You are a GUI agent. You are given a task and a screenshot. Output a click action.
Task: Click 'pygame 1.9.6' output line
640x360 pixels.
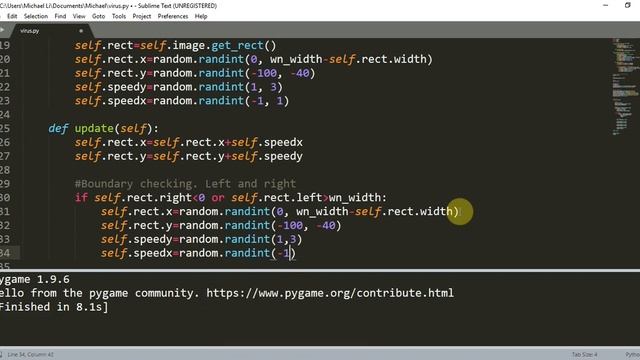click(35, 280)
